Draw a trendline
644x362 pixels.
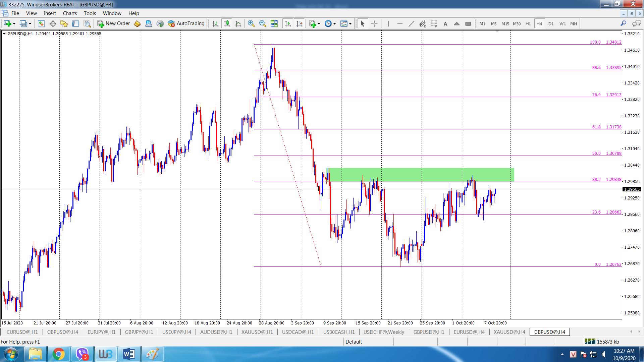tap(411, 23)
